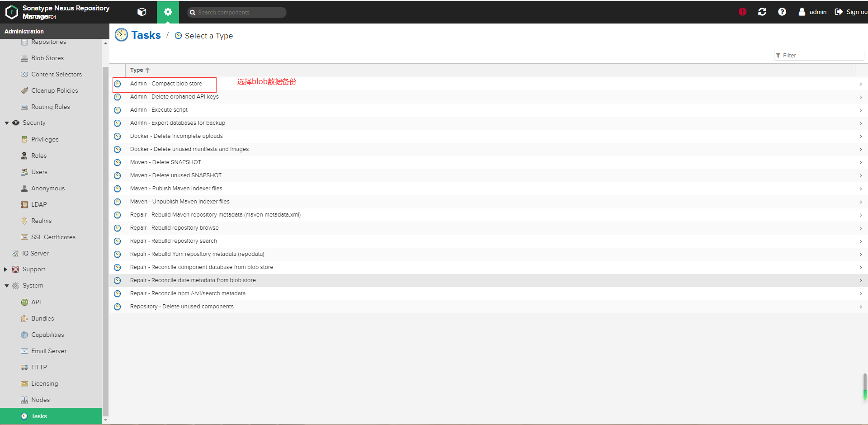Select 'Maven - Publish Maven Indexer files'
Image resolution: width=868 pixels, height=425 pixels.
tap(489, 189)
